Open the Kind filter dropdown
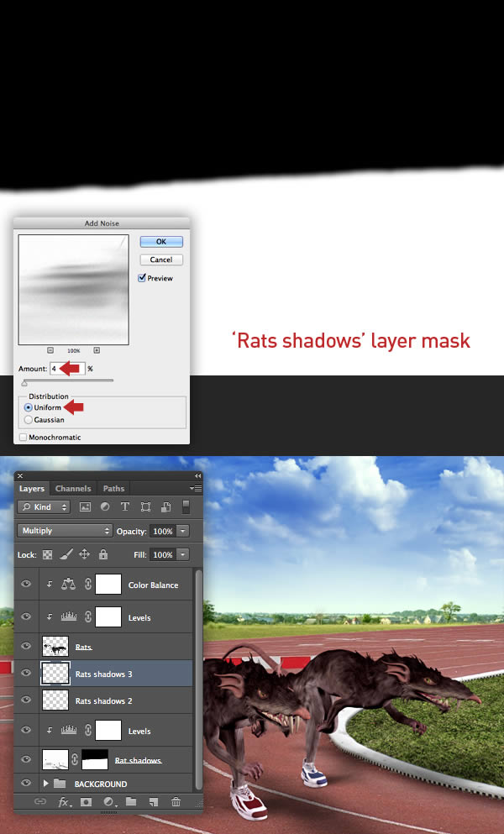 [x=44, y=507]
